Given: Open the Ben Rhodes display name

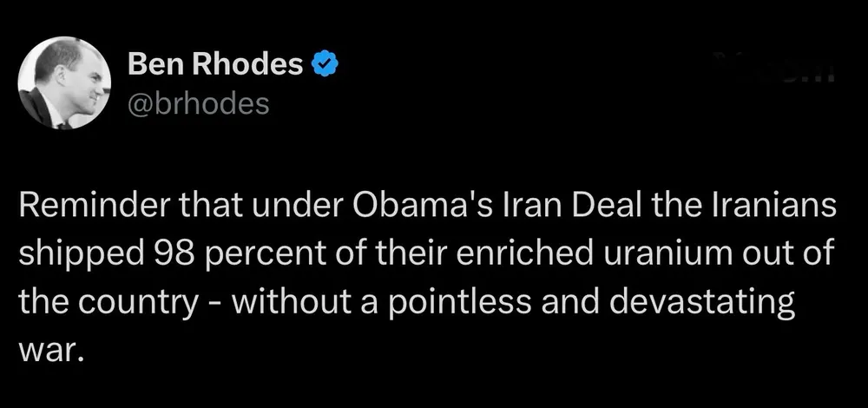Looking at the screenshot, I should 215,64.
